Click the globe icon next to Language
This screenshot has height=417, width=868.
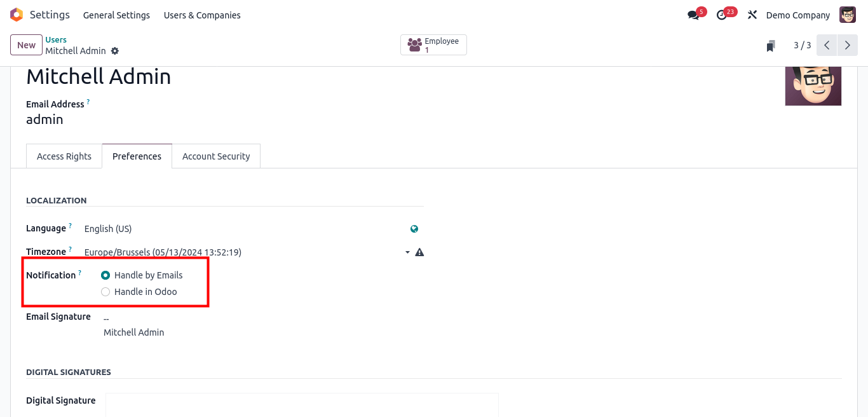(x=414, y=229)
